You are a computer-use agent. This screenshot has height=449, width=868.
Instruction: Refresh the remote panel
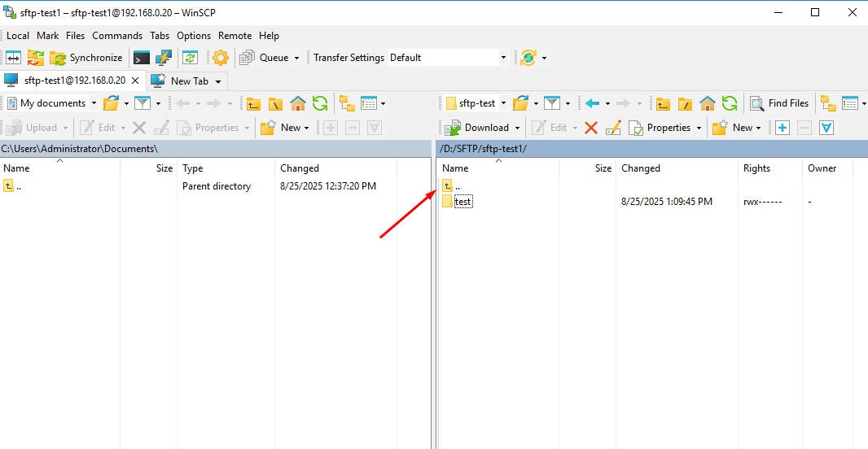[730, 102]
